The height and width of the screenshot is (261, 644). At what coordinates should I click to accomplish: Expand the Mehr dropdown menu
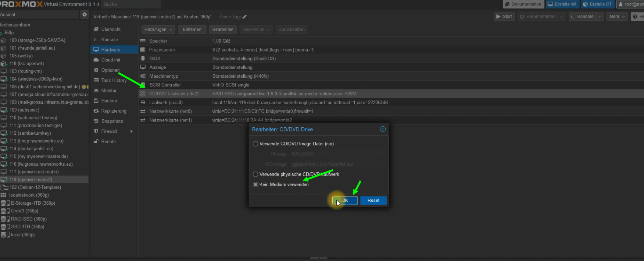[617, 17]
